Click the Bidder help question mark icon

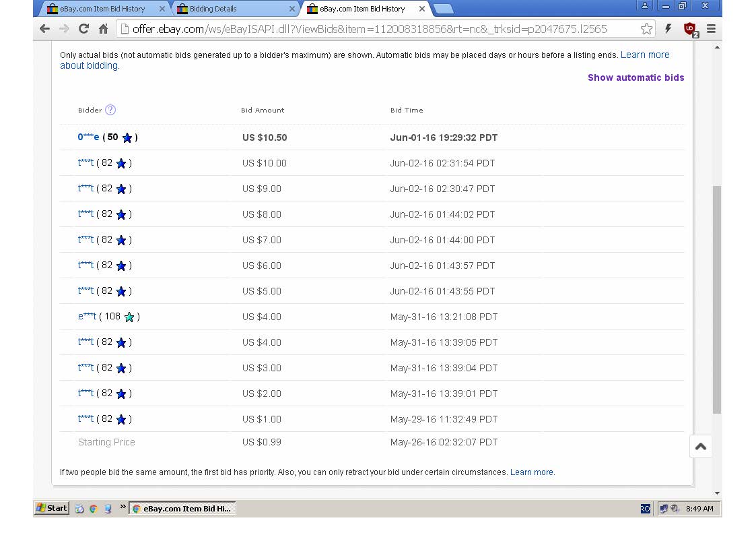110,110
